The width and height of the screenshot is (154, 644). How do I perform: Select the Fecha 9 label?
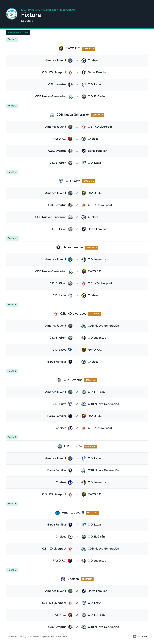pyautogui.click(x=12, y=570)
